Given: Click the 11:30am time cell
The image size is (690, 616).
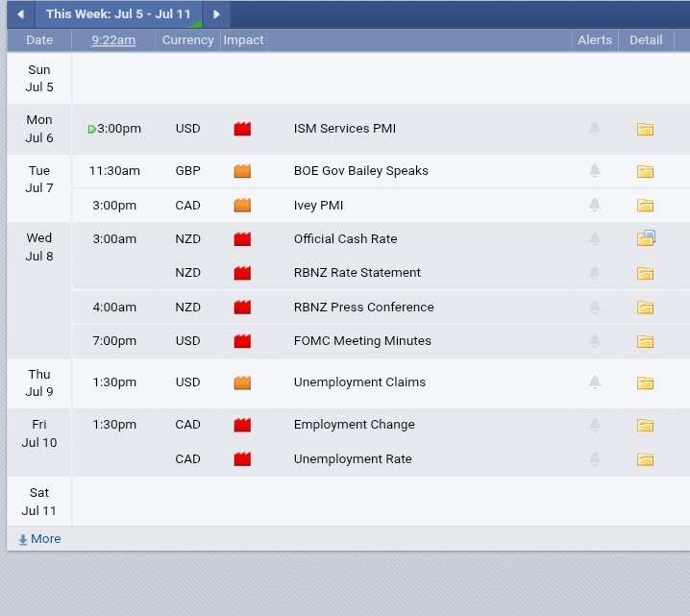Looking at the screenshot, I should click(114, 171).
